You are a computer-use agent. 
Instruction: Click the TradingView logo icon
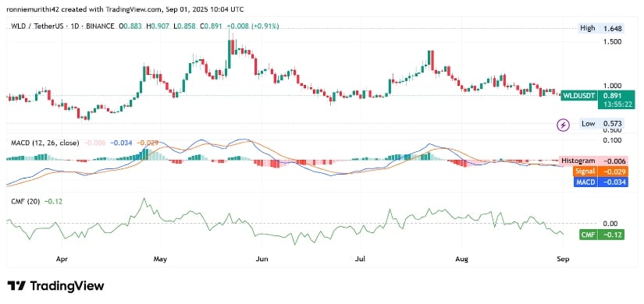click(17, 285)
